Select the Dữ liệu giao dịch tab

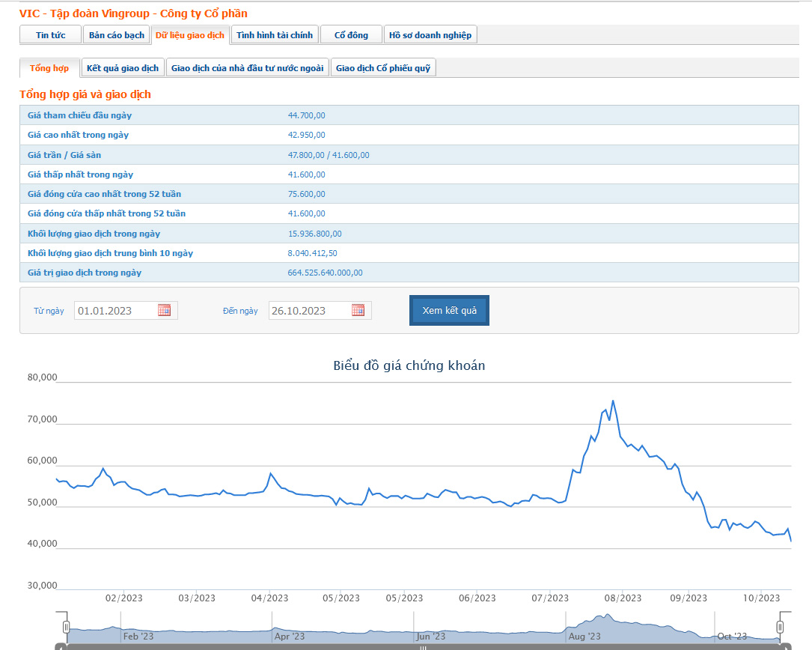pos(189,34)
